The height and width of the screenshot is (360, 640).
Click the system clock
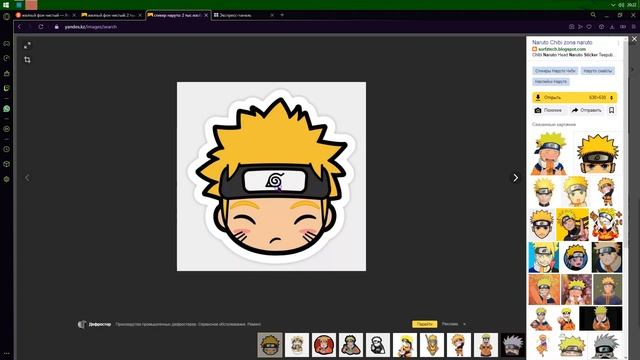click(x=632, y=5)
